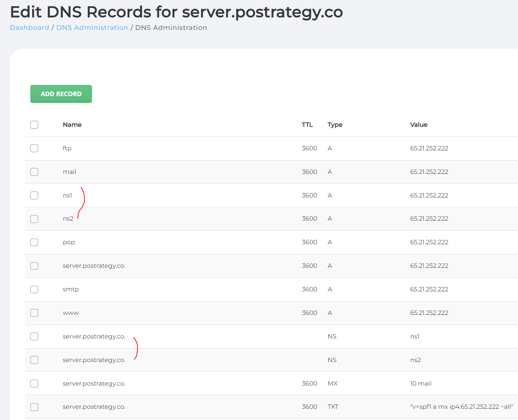Click server.postrategy.co. name in the A row
The image size is (518, 420).
94,266
